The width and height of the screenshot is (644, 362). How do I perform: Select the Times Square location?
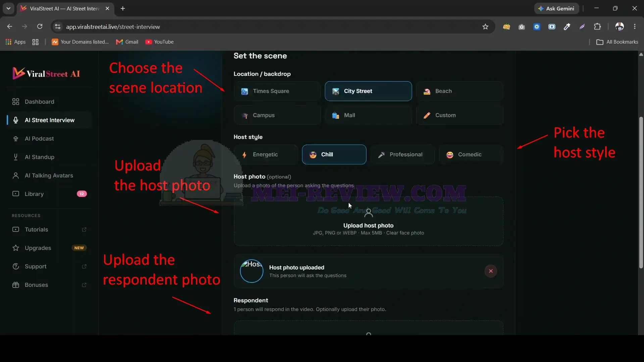point(277,91)
